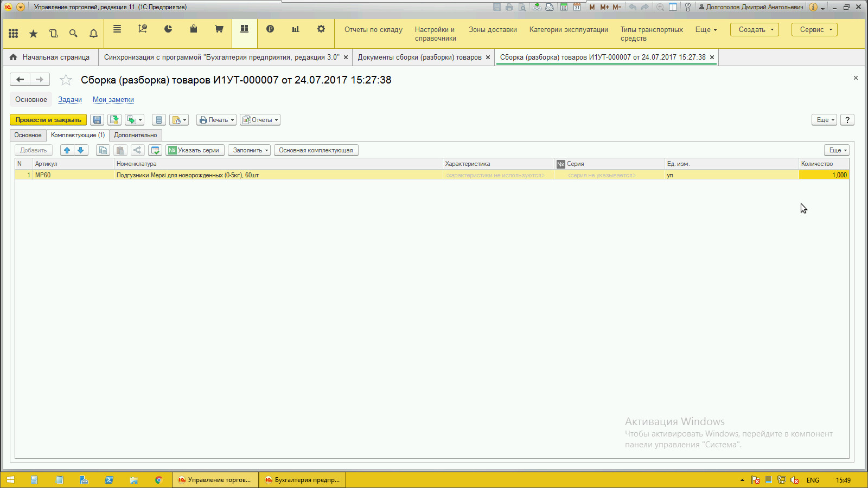Open the shopping cart section icon
This screenshot has height=488, width=868.
(x=219, y=29)
